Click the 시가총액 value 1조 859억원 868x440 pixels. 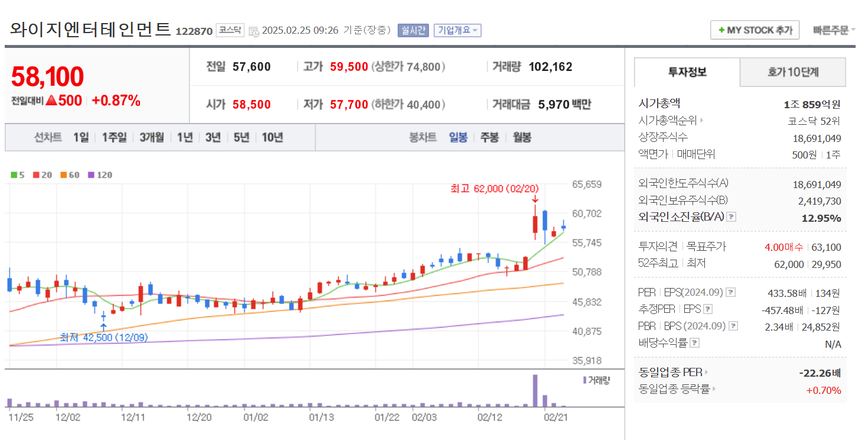812,105
